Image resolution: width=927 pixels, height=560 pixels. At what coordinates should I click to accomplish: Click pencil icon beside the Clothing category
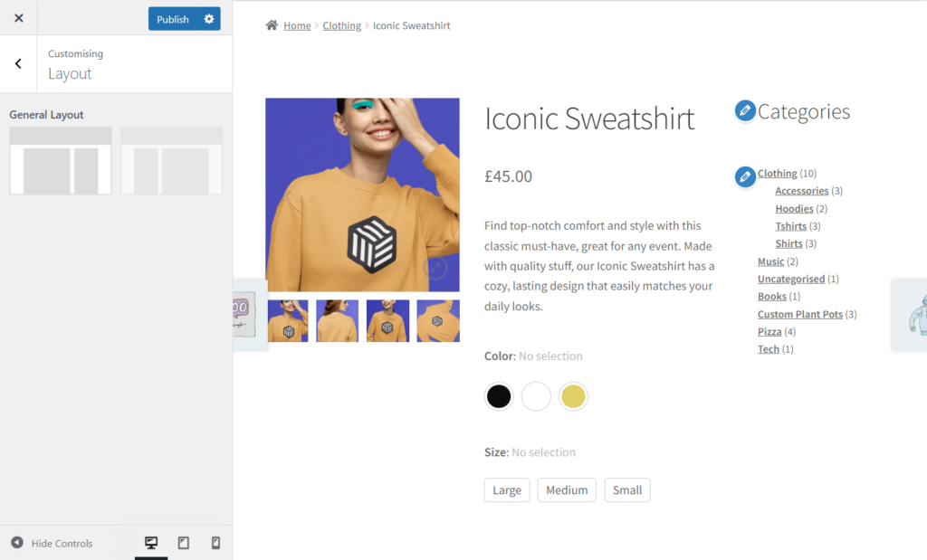(x=744, y=177)
